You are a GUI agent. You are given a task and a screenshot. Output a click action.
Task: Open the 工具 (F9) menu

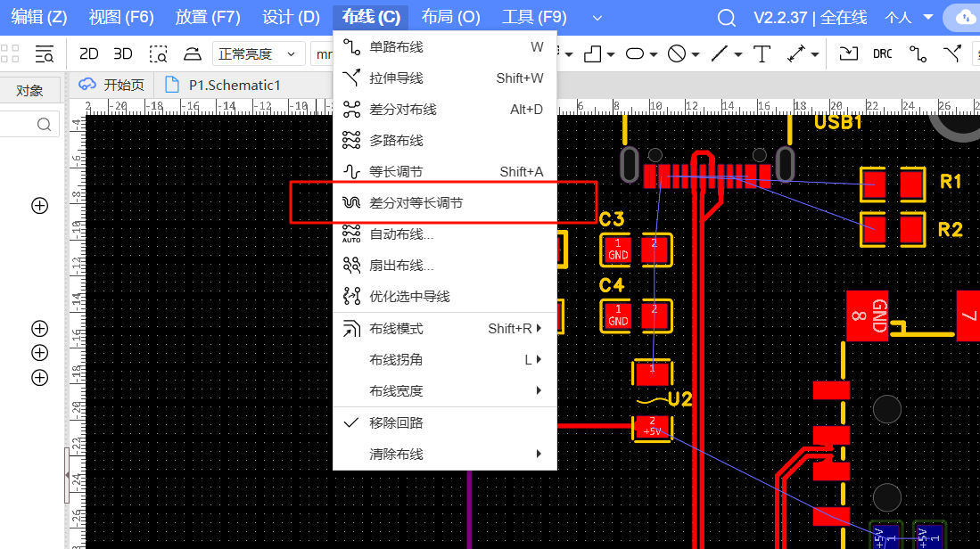[x=534, y=17]
